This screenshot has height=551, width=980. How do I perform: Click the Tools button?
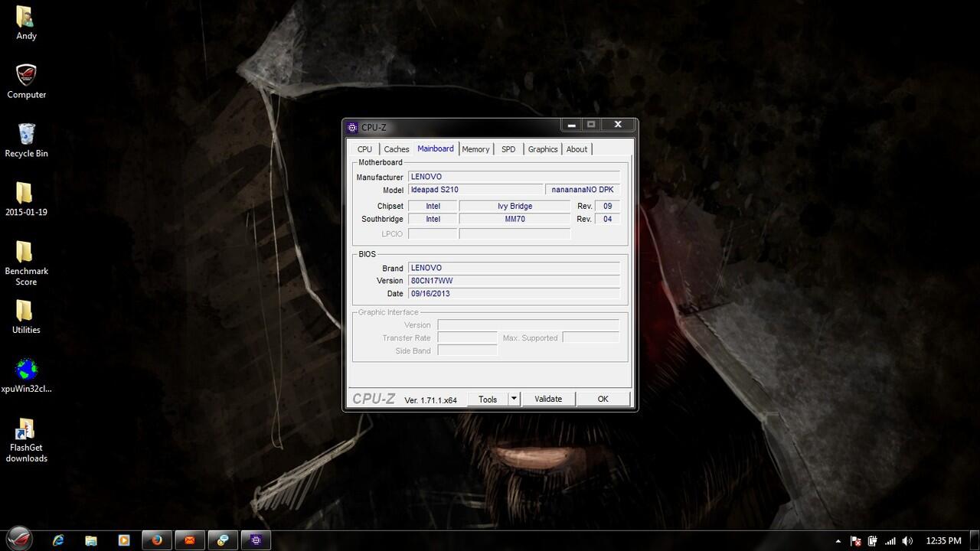(x=488, y=399)
